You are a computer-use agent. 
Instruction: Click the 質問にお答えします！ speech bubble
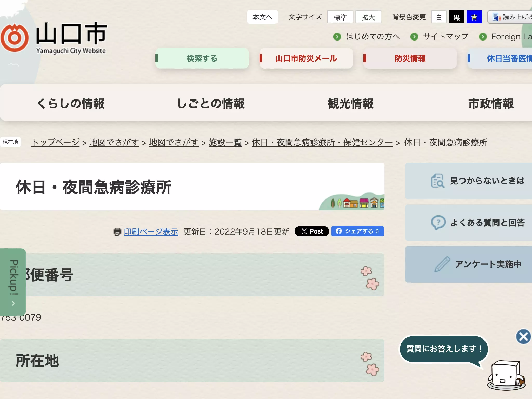(444, 349)
